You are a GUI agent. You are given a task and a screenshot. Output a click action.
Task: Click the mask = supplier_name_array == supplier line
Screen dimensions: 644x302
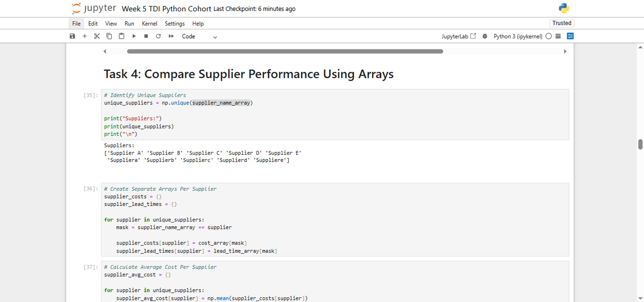point(174,227)
